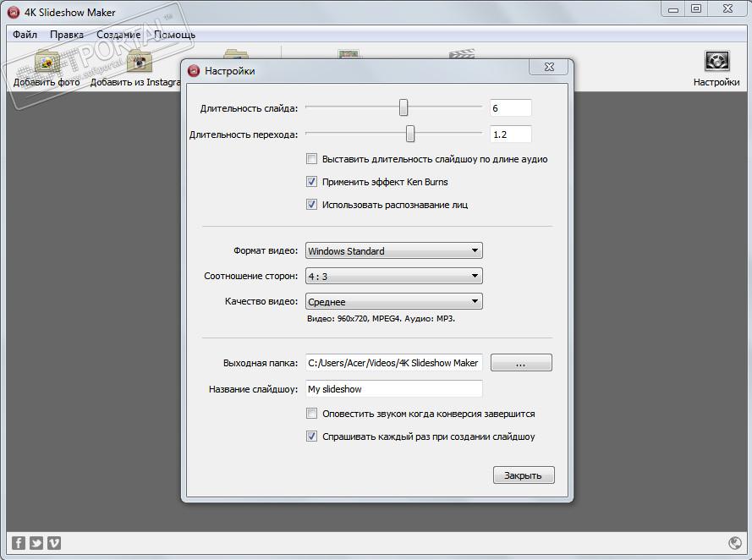Click the slide duration value field 6
The image size is (752, 560).
click(x=511, y=108)
